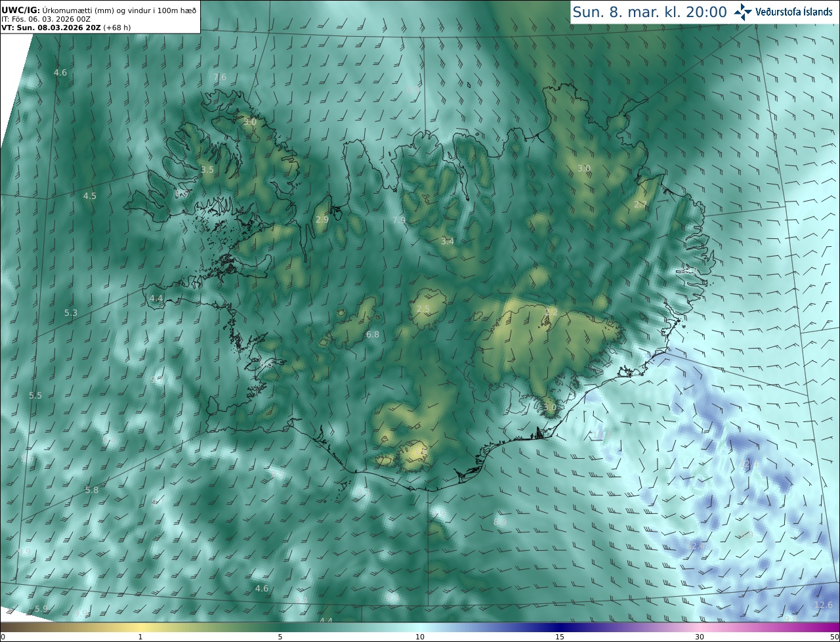Viewport: 840px width, 642px height.
Task: Select the Sun. 8. mar. kl. 20:00 timestamp
Action: pos(650,12)
